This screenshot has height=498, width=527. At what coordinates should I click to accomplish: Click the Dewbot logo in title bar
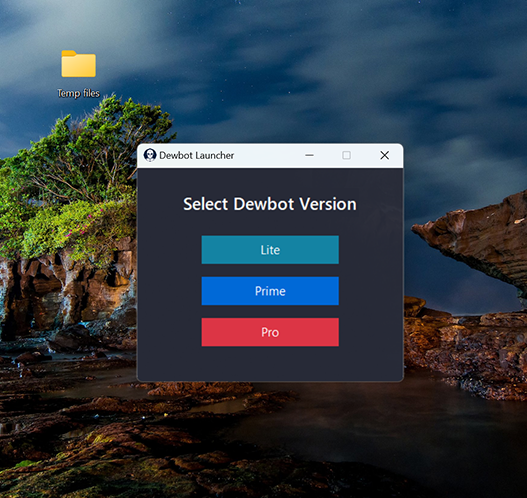pyautogui.click(x=150, y=155)
